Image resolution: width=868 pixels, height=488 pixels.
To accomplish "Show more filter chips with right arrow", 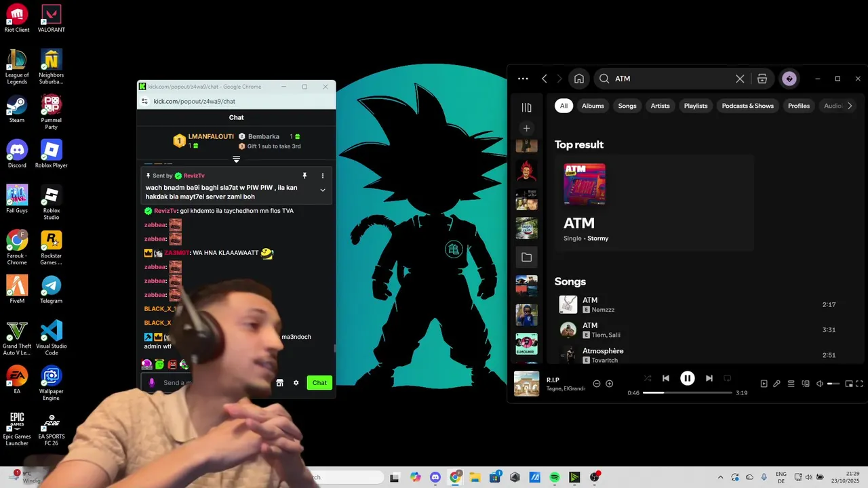I will click(850, 106).
